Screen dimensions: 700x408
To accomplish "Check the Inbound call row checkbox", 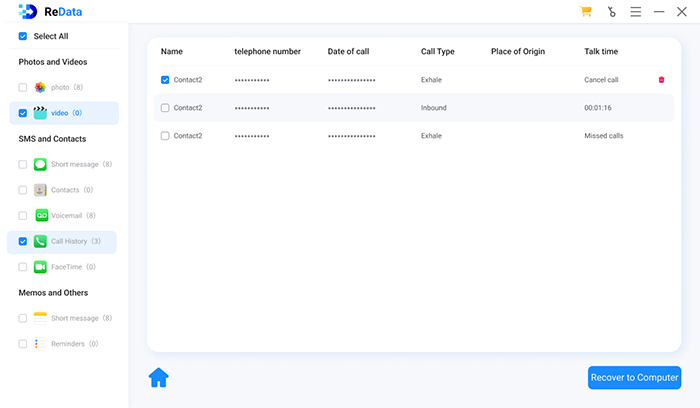I will (165, 108).
